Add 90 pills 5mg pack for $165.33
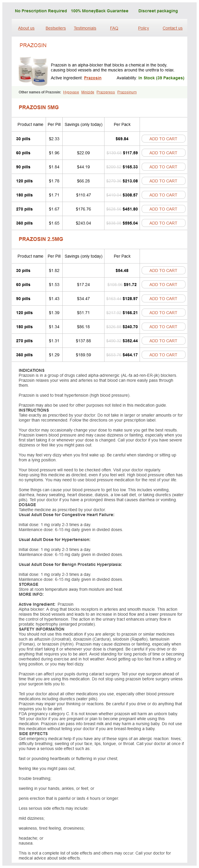This screenshot has width=199, height=868. (x=163, y=167)
